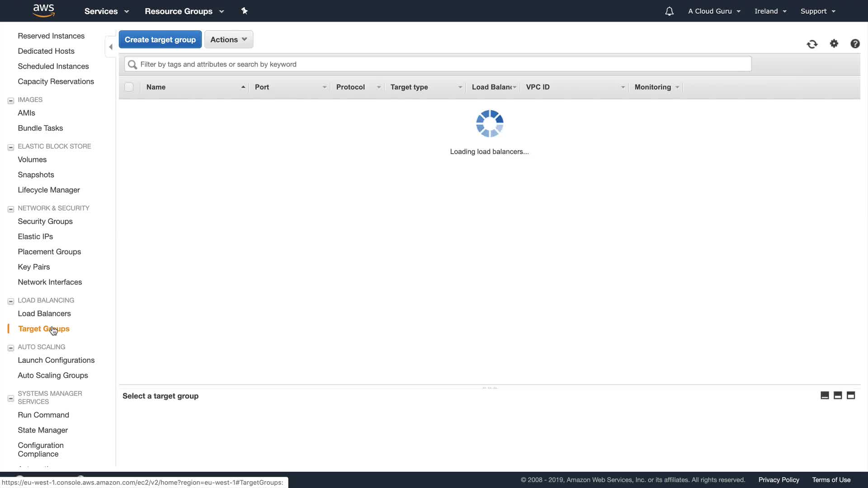The width and height of the screenshot is (868, 488).
Task: Refresh the target groups list
Action: [812, 44]
